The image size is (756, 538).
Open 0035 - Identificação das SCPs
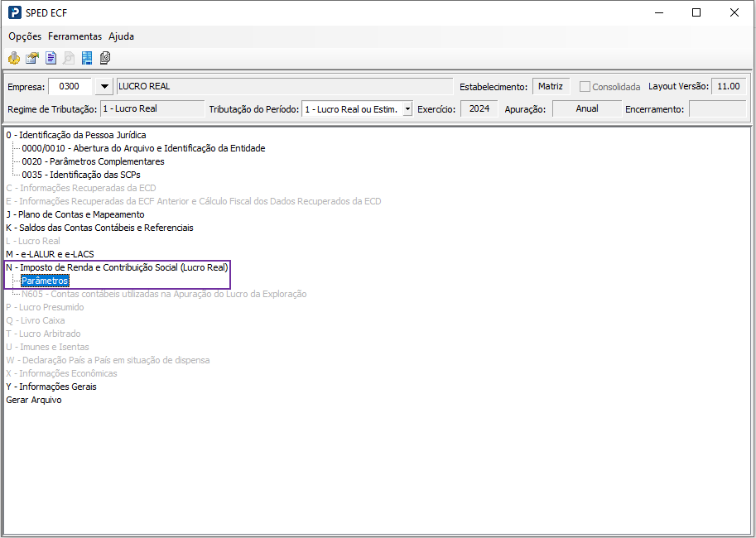pyautogui.click(x=81, y=175)
